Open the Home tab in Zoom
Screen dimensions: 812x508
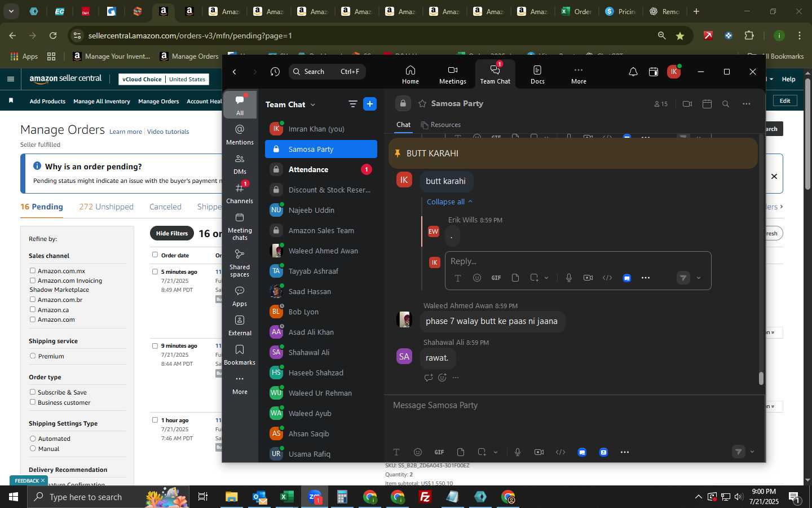[x=410, y=74]
